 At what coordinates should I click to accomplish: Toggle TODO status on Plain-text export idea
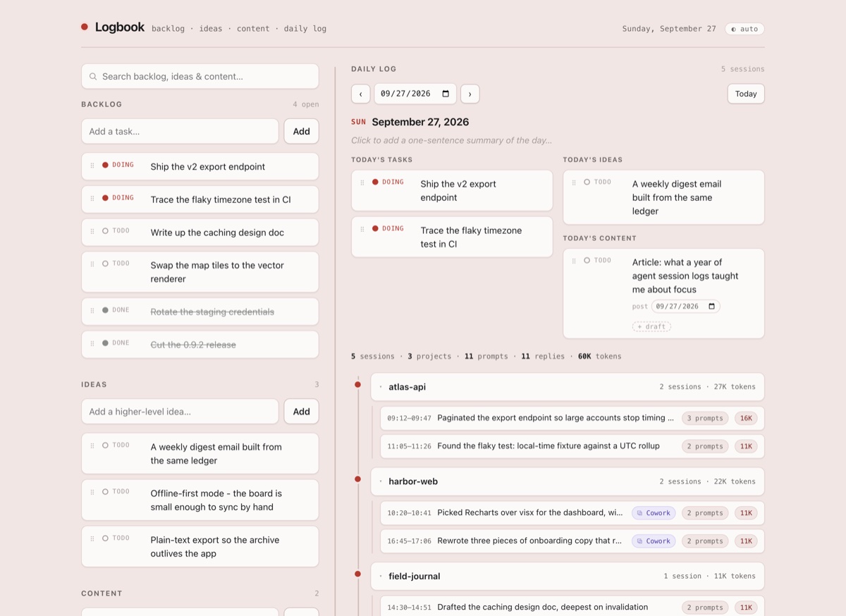click(116, 538)
